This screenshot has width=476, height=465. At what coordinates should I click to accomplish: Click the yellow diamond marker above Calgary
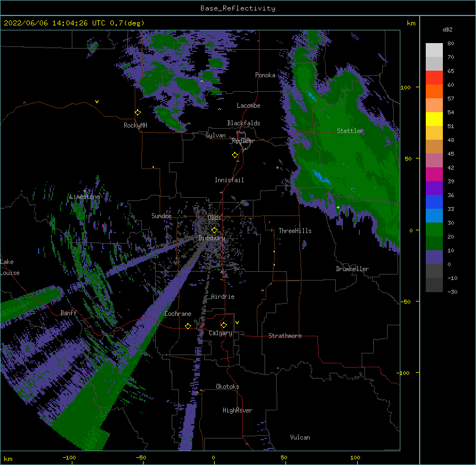224,325
